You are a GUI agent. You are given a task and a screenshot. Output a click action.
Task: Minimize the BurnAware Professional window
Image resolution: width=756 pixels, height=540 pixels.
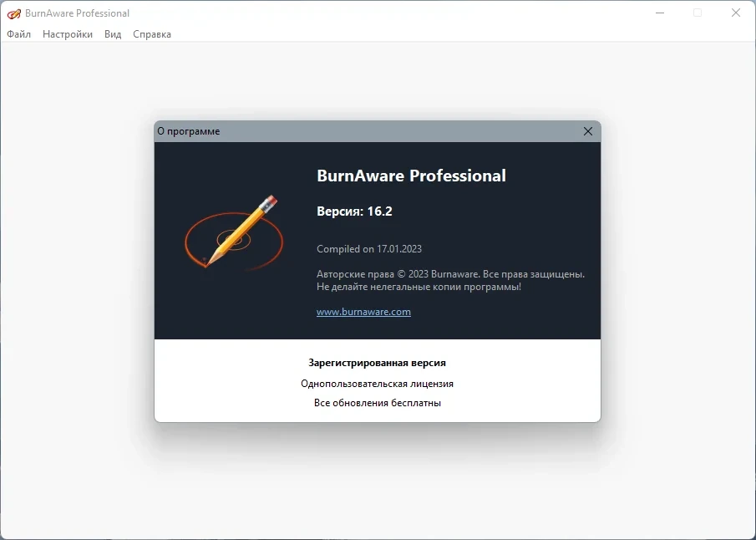click(x=660, y=13)
